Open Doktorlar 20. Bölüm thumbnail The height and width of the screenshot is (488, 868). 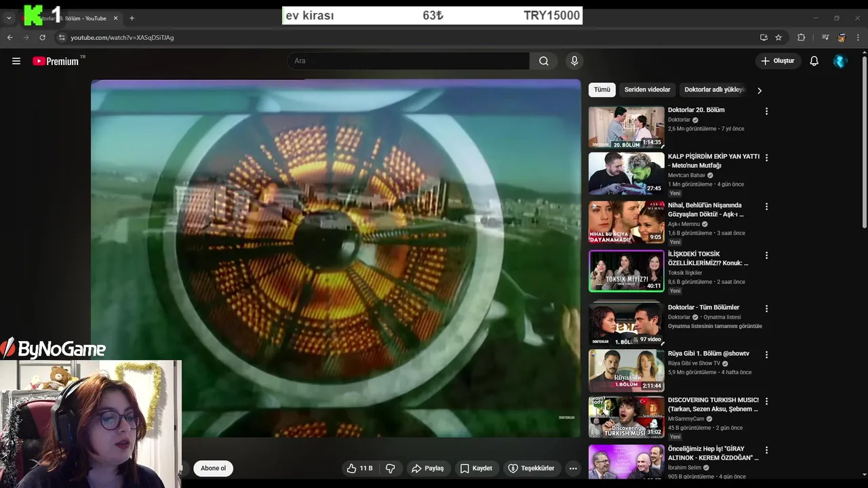pyautogui.click(x=627, y=127)
